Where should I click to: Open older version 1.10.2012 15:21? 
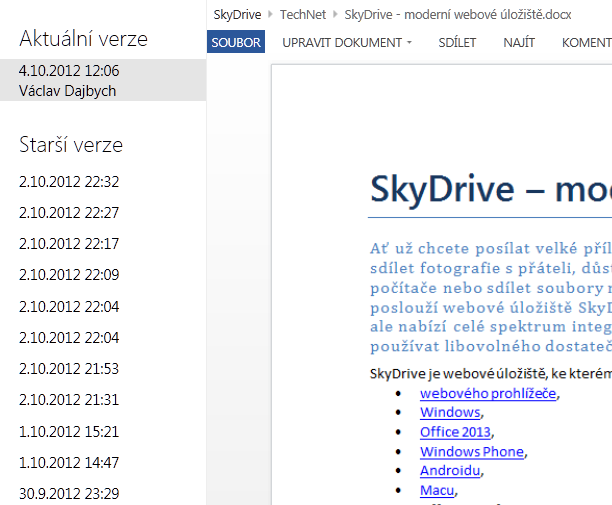coord(69,432)
